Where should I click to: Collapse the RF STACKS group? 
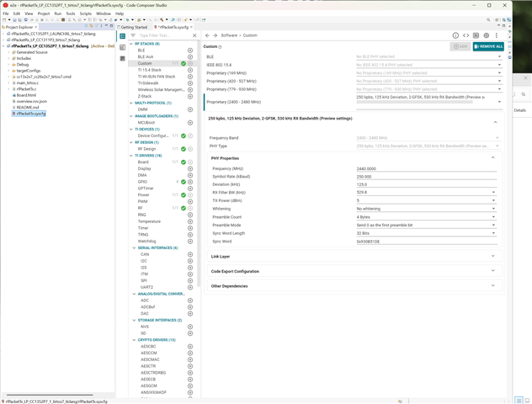point(131,44)
